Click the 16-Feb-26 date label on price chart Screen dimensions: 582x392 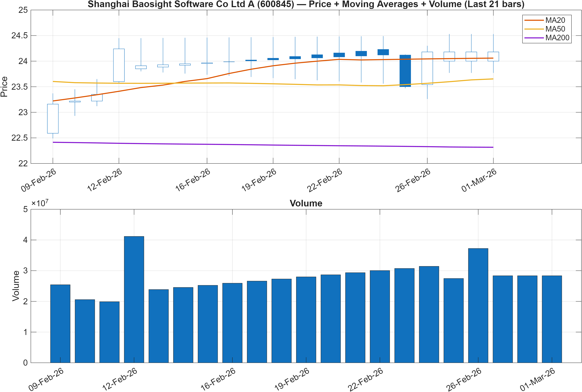pos(193,180)
